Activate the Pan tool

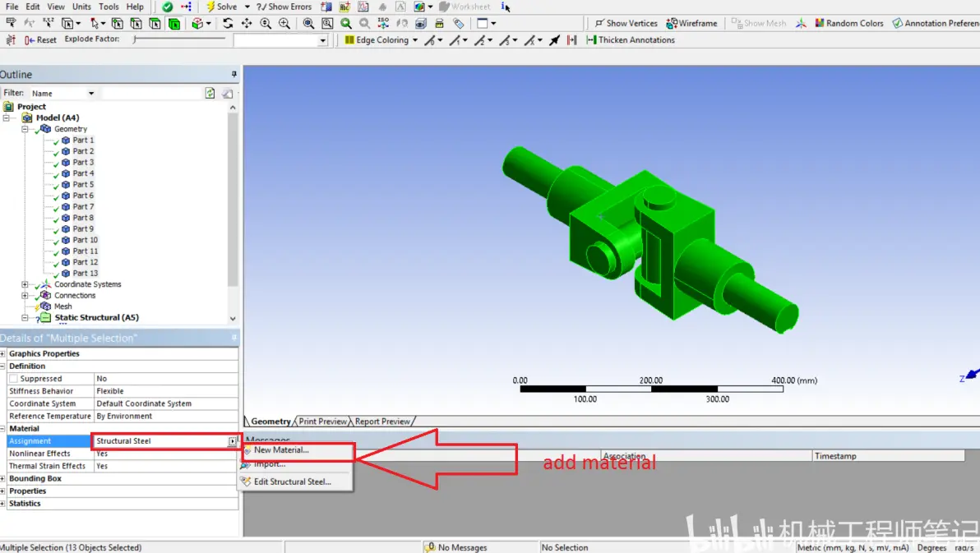pos(247,23)
